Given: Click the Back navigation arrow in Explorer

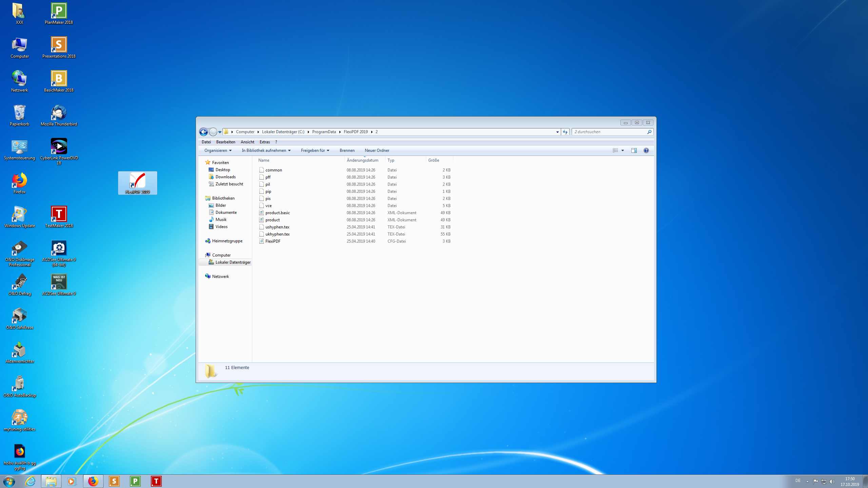Looking at the screenshot, I should pos(203,132).
